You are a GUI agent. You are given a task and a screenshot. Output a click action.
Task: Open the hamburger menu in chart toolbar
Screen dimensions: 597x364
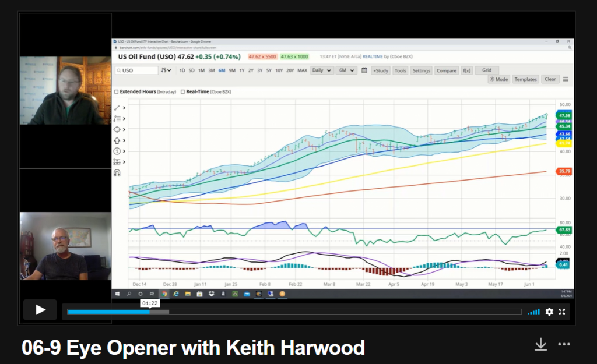566,79
